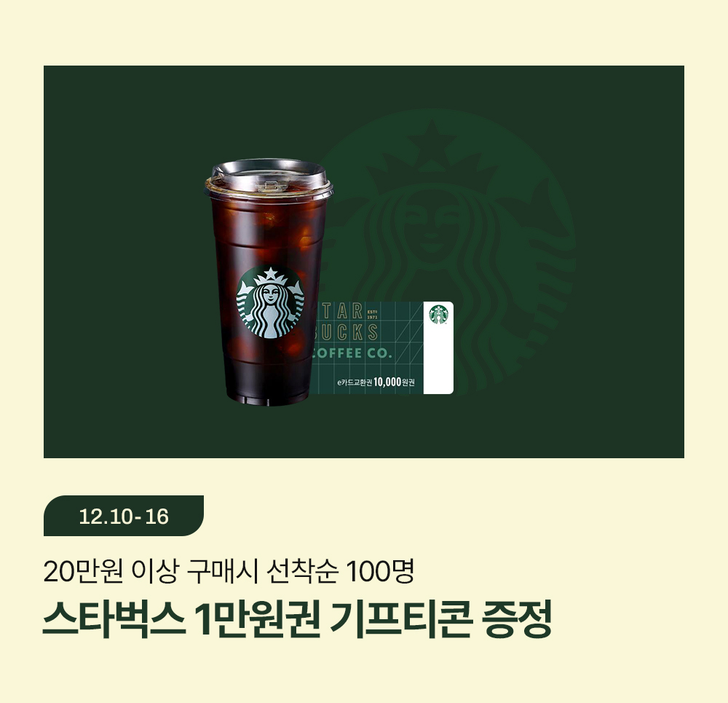The image size is (728, 703).
Task: Click the small Starbucks logo on the gift card
Action: [x=438, y=315]
